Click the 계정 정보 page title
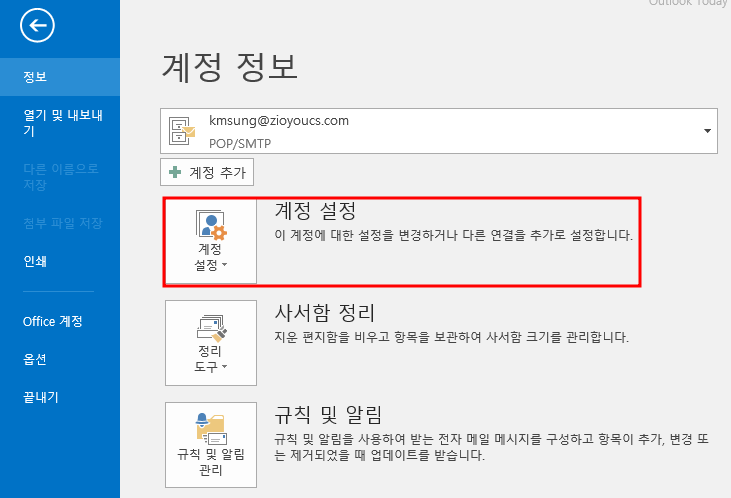Screen dimensions: 731x498 click(x=229, y=67)
